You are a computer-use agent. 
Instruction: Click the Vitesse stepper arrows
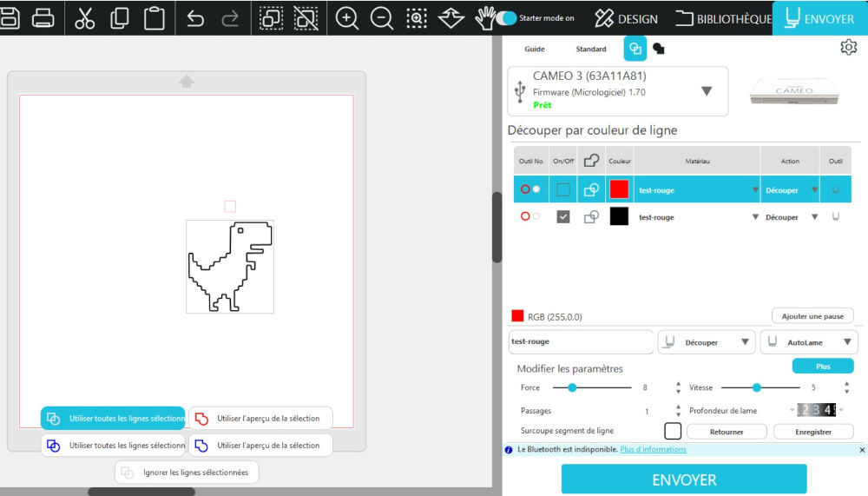tap(846, 387)
